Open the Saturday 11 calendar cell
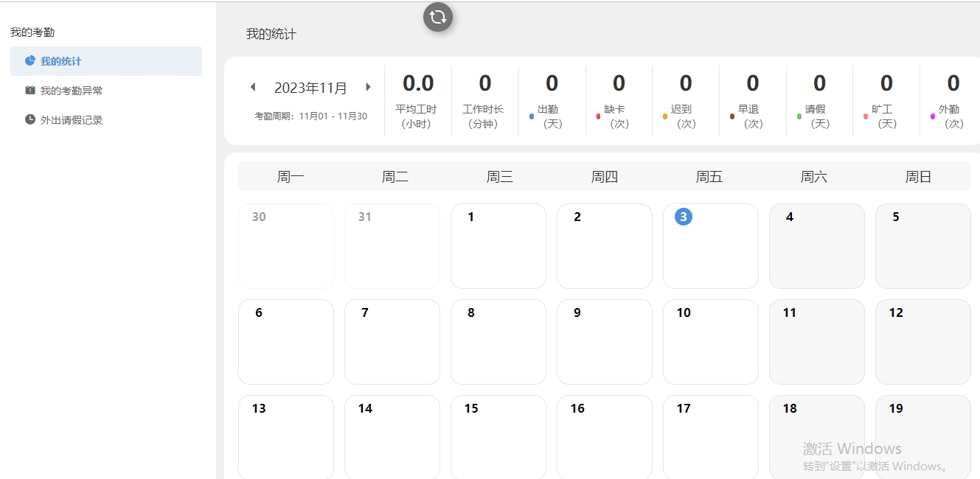The image size is (980, 479). [816, 342]
